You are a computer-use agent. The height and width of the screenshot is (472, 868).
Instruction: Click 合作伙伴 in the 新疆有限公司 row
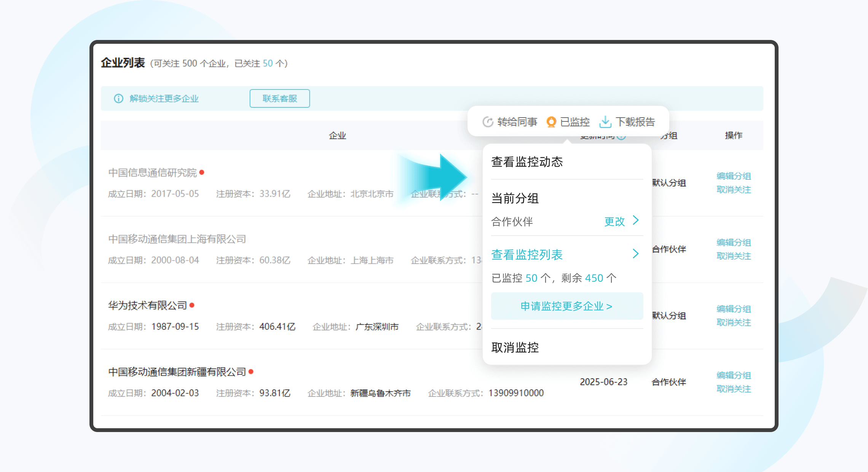669,382
